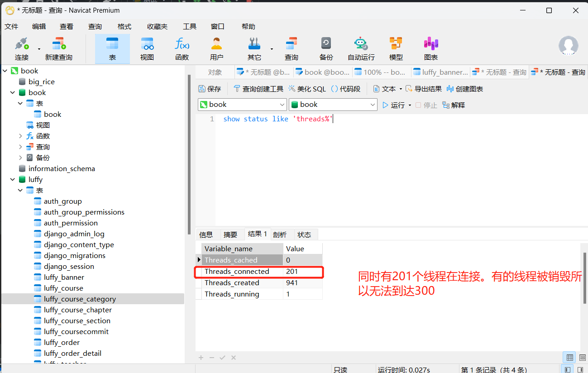The height and width of the screenshot is (373, 588).
Task: Open the 剖析 profile result tab
Action: (280, 234)
